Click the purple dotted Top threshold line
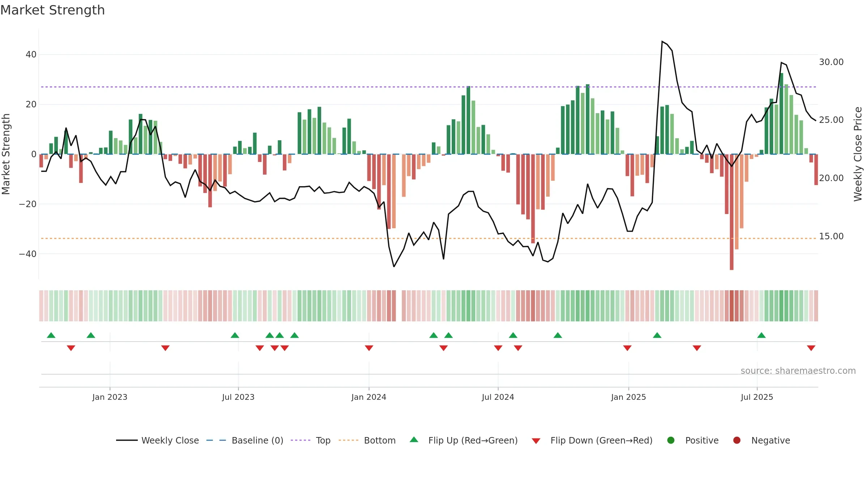This screenshot has width=868, height=488. 429,87
